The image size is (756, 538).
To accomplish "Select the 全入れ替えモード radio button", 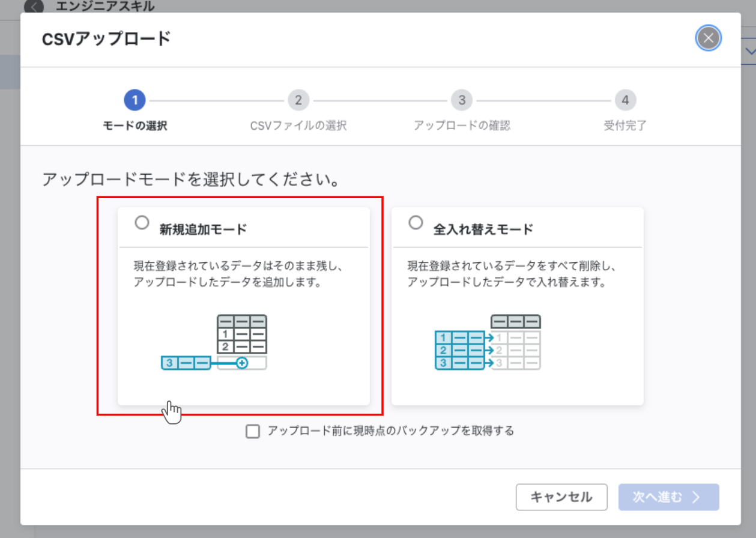I will pos(416,222).
